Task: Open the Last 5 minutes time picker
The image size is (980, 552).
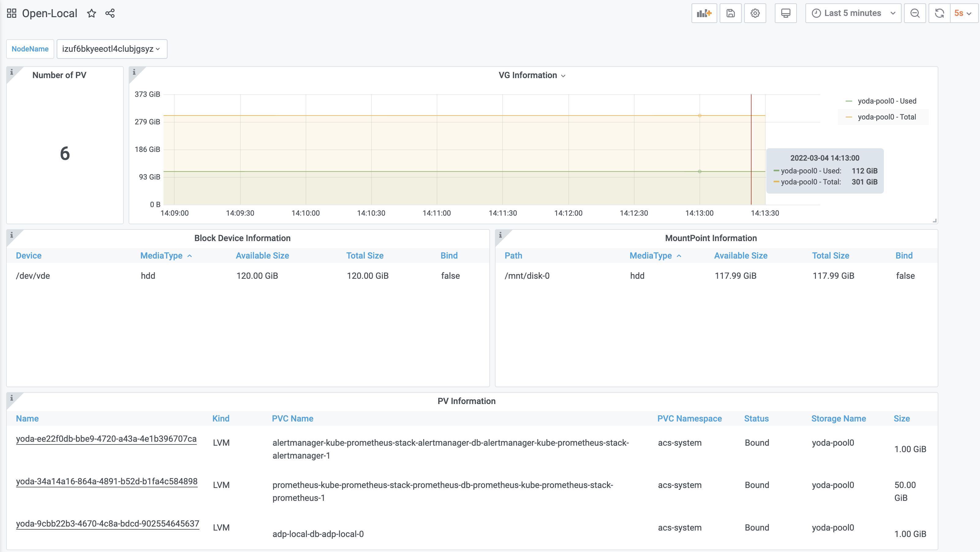Action: (853, 13)
